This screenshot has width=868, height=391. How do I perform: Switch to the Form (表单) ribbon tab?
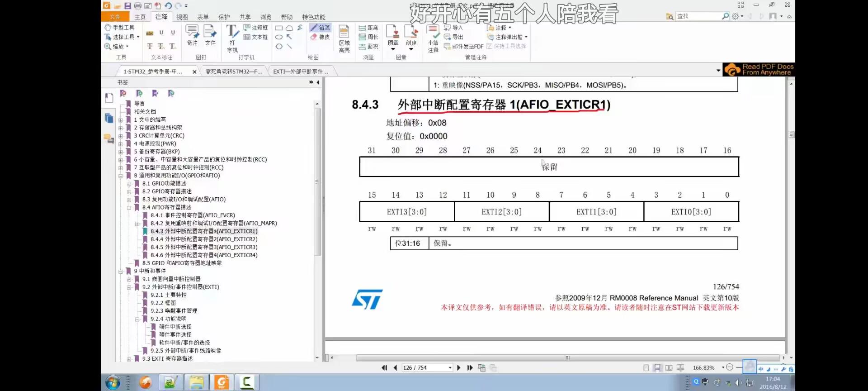203,17
